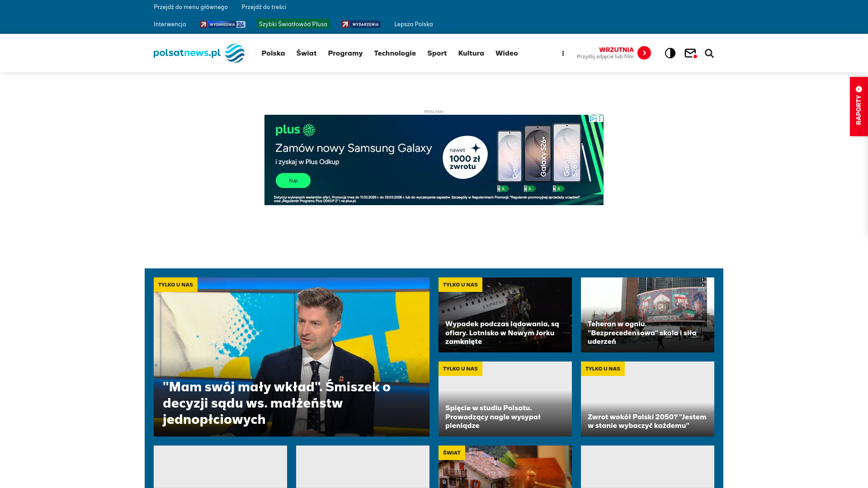The height and width of the screenshot is (488, 868).
Task: Open the search magnifier
Action: [709, 53]
